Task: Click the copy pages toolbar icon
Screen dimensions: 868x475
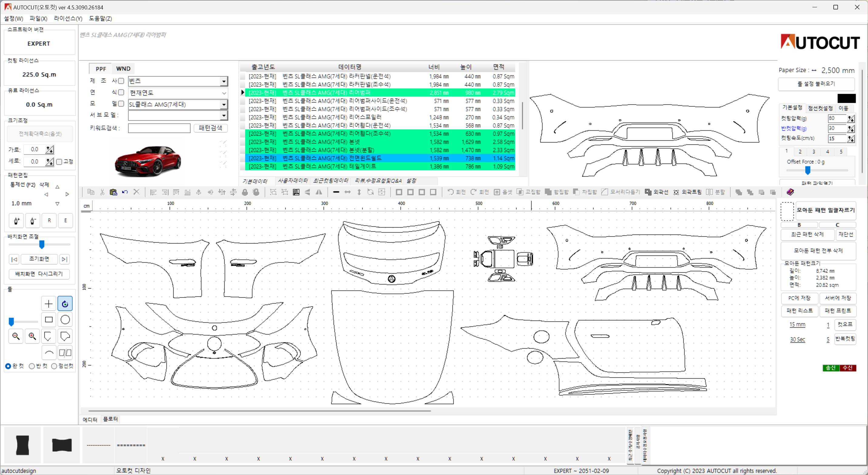Action: pyautogui.click(x=91, y=192)
